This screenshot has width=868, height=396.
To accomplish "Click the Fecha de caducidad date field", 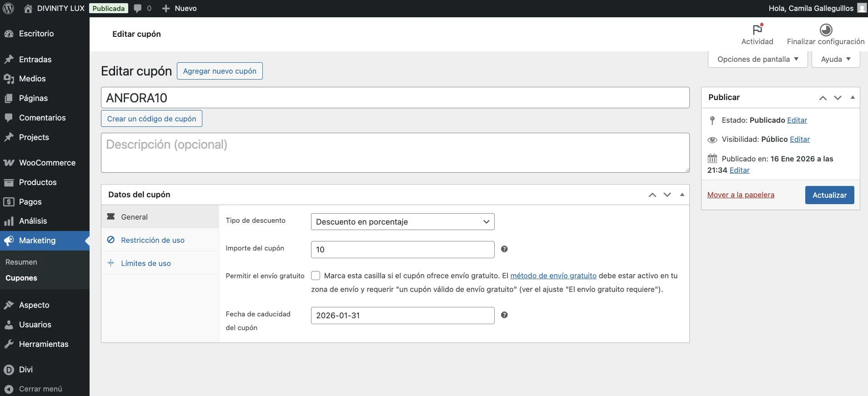I will pyautogui.click(x=402, y=316).
